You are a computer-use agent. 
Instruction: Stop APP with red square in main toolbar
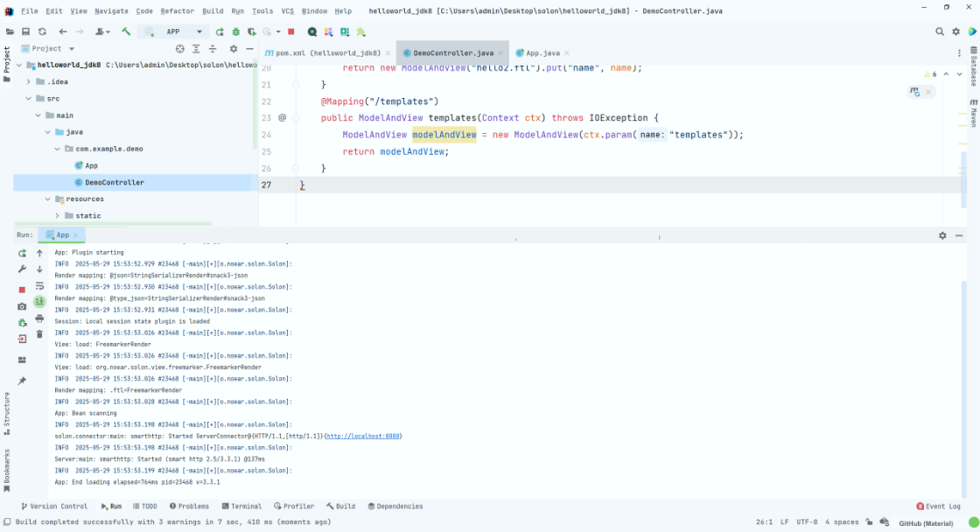[x=290, y=31]
